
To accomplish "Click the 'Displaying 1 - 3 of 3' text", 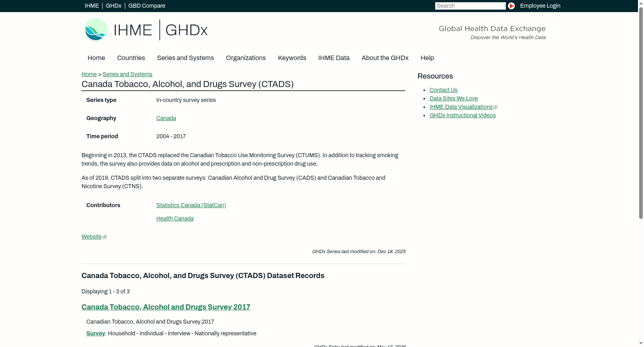I will tap(105, 291).
